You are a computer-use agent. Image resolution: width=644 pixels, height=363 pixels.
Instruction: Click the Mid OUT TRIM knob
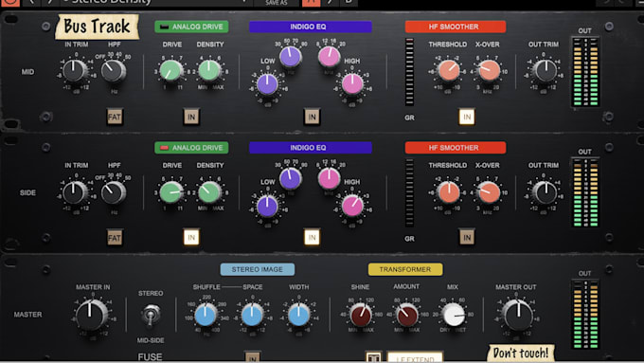pyautogui.click(x=545, y=70)
